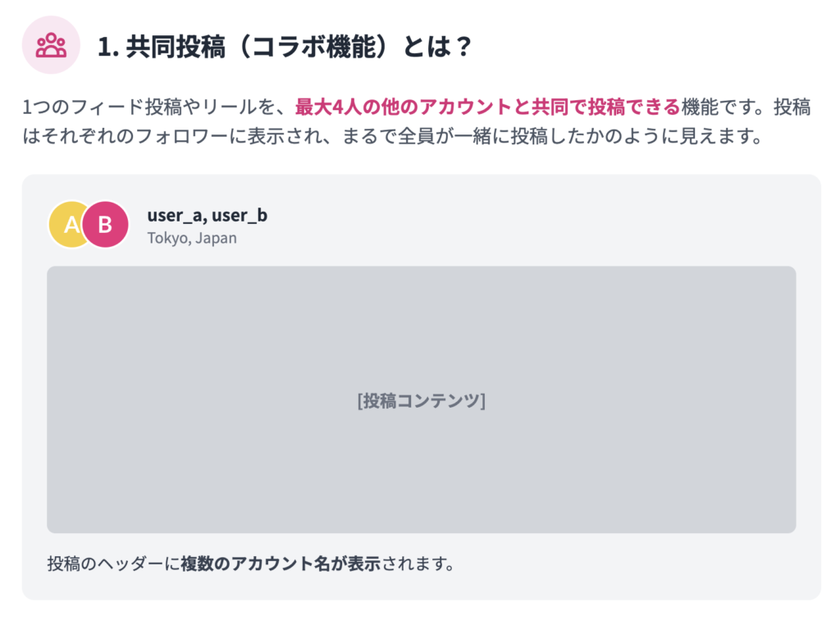Open the user_a, user_b account names

click(x=207, y=216)
